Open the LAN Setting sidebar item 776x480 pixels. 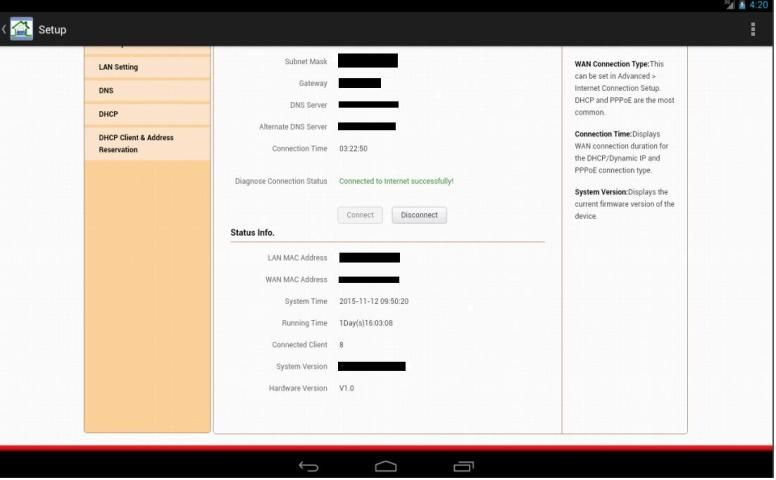coord(147,67)
